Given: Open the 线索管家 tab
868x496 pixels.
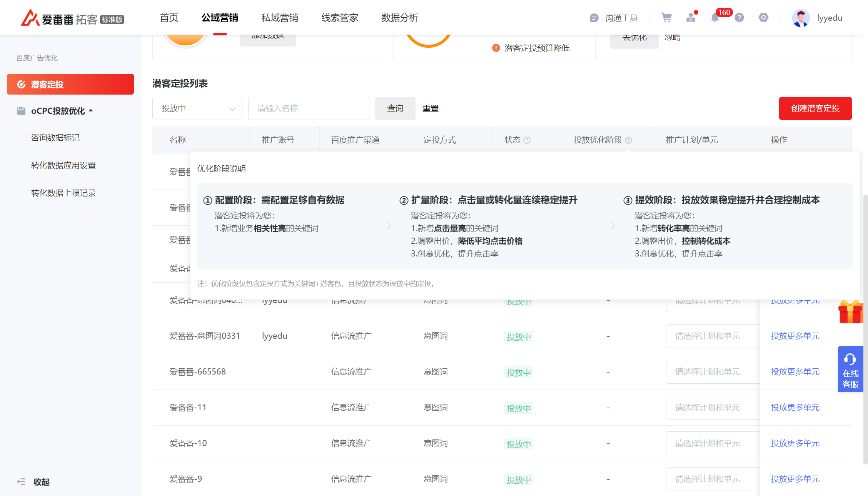Looking at the screenshot, I should pyautogui.click(x=340, y=18).
